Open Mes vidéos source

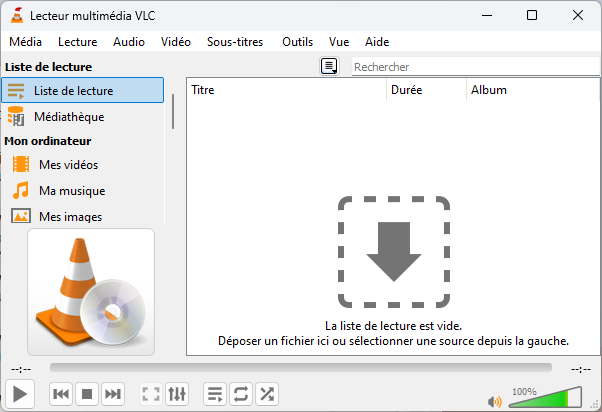(x=83, y=164)
